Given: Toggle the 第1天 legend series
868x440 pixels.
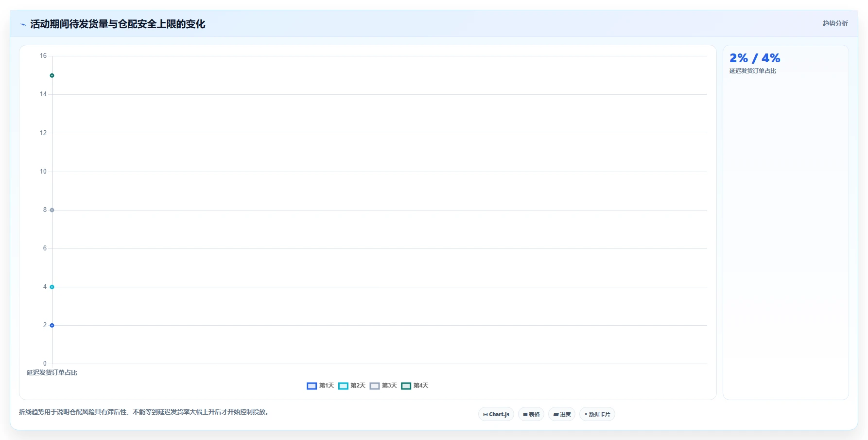Looking at the screenshot, I should click(320, 386).
